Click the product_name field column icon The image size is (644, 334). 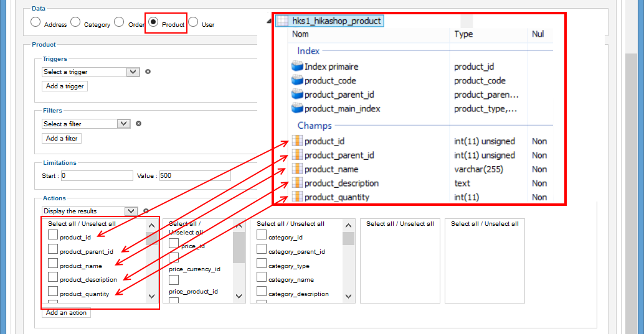(297, 169)
